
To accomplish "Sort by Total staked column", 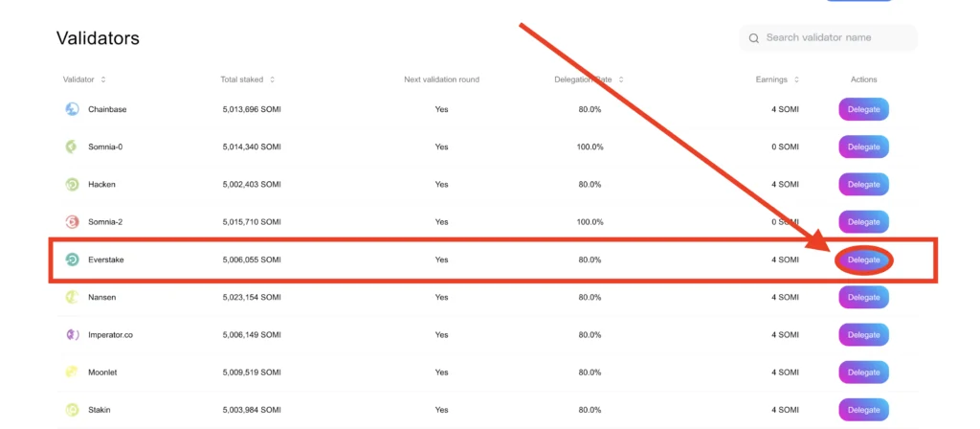I will (x=248, y=79).
